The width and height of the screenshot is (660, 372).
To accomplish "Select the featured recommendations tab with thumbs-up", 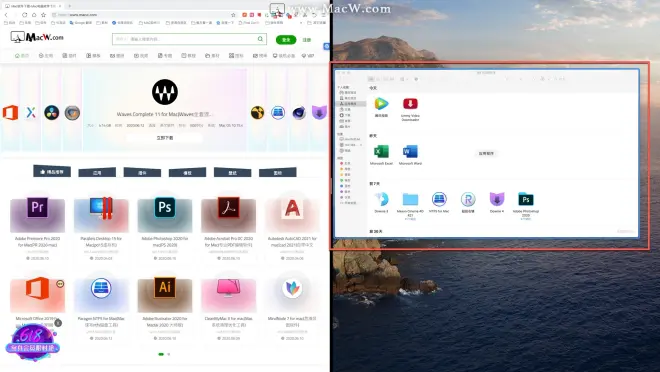I will [x=52, y=171].
